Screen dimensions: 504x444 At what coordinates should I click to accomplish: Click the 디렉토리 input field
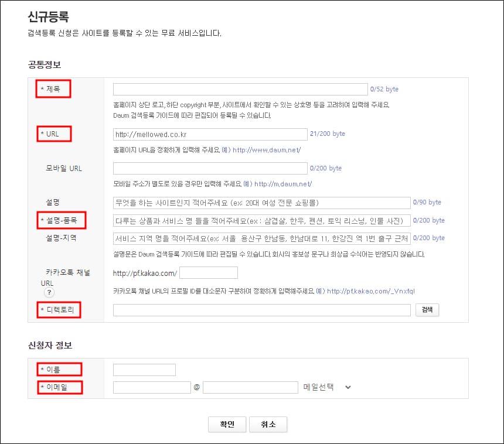(x=262, y=310)
